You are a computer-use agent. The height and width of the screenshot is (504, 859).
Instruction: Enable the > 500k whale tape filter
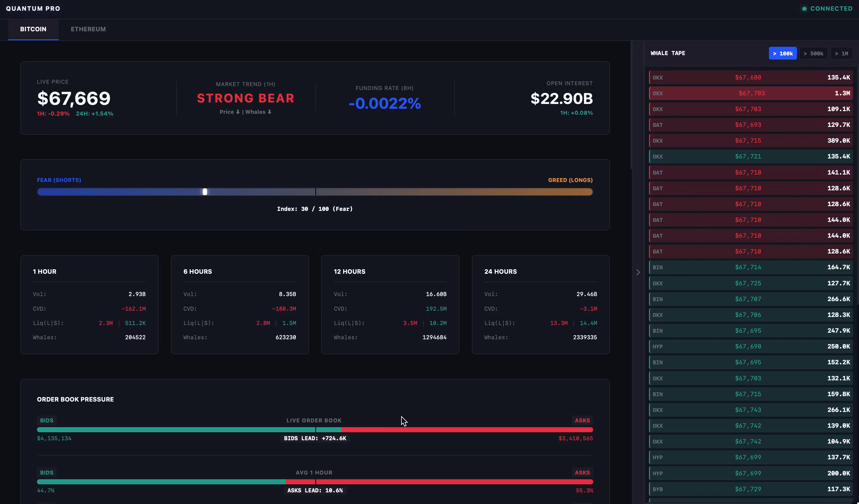[814, 53]
